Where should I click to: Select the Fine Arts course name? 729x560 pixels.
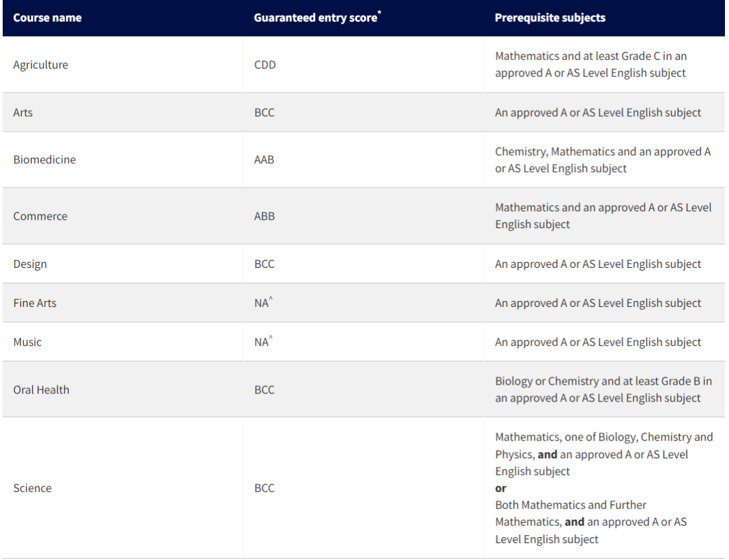tap(35, 303)
